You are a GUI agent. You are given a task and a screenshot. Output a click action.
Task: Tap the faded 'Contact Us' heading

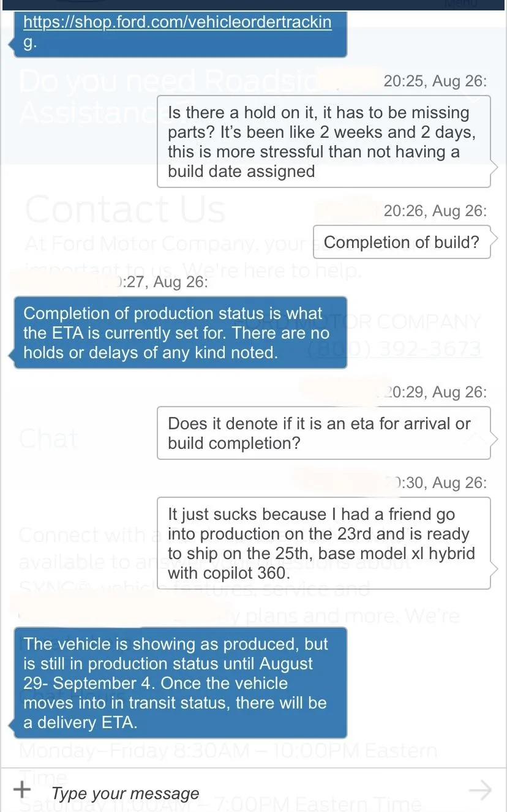tap(126, 209)
